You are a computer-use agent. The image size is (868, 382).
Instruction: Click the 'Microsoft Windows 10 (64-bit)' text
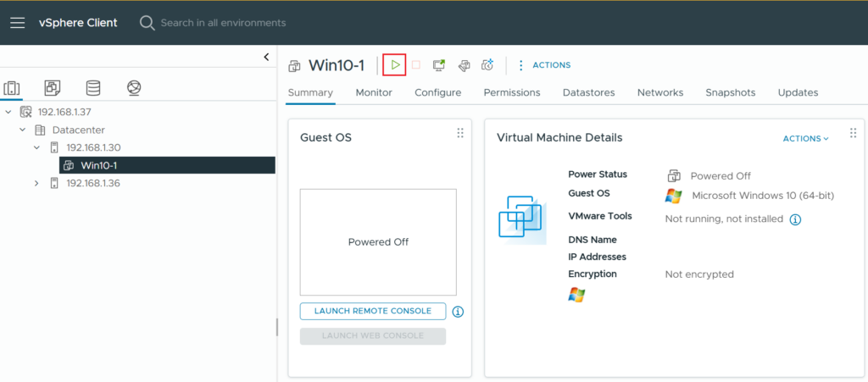pos(763,196)
